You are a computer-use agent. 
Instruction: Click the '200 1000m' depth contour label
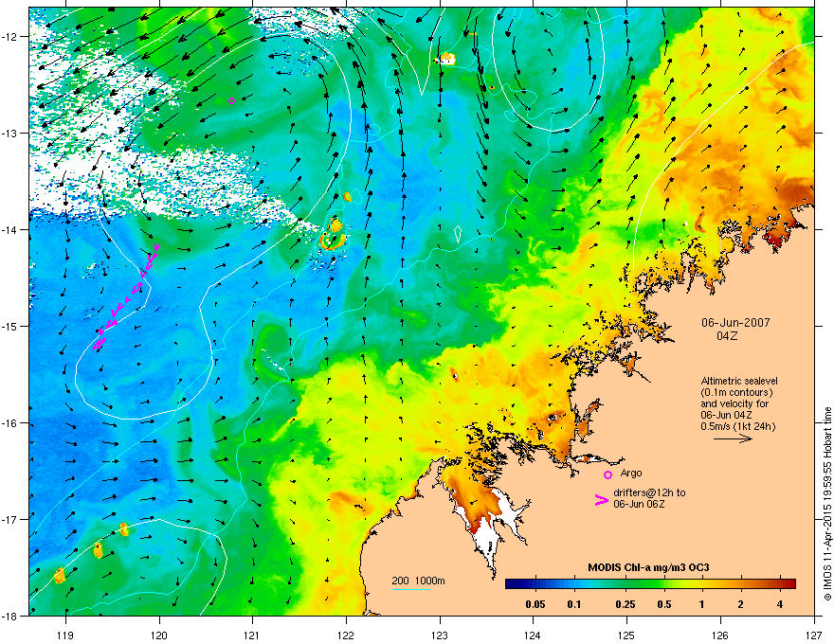pos(418,581)
